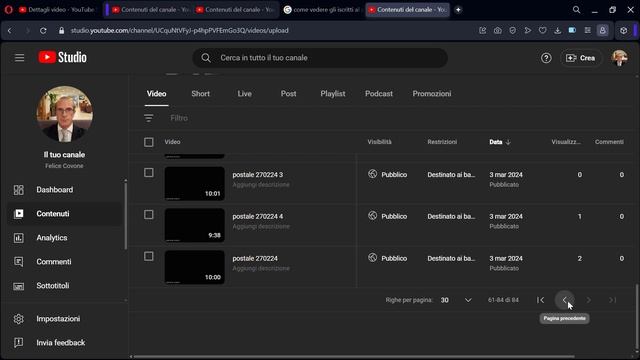640x360 pixels.
Task: Open Dashboard from the sidebar
Action: 65,190
